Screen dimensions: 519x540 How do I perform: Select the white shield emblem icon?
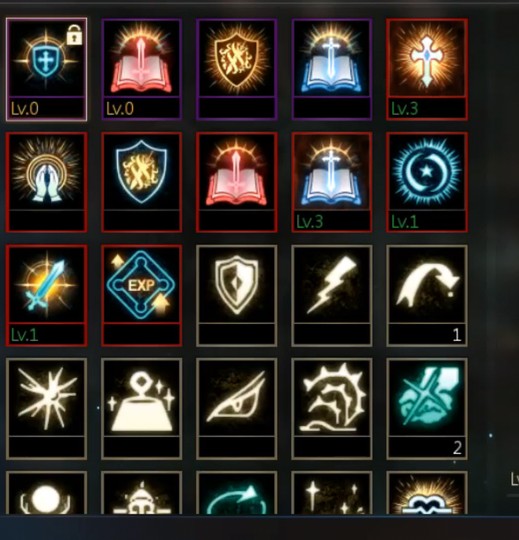click(x=237, y=295)
